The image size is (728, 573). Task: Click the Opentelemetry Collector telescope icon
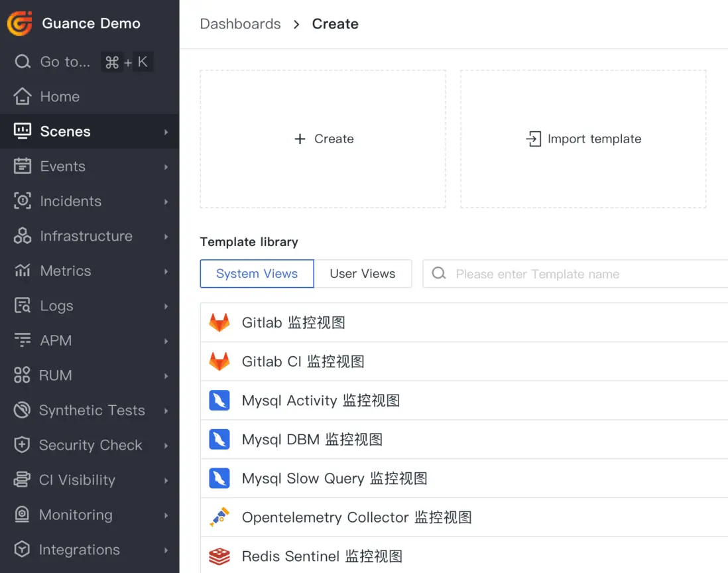[x=219, y=517]
